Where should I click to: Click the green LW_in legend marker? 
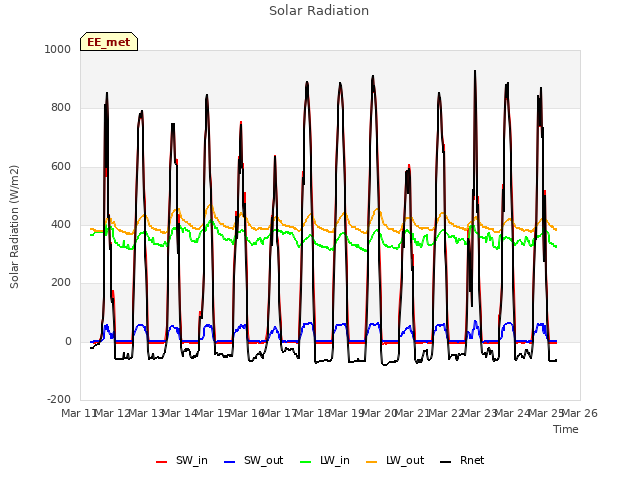tap(306, 462)
